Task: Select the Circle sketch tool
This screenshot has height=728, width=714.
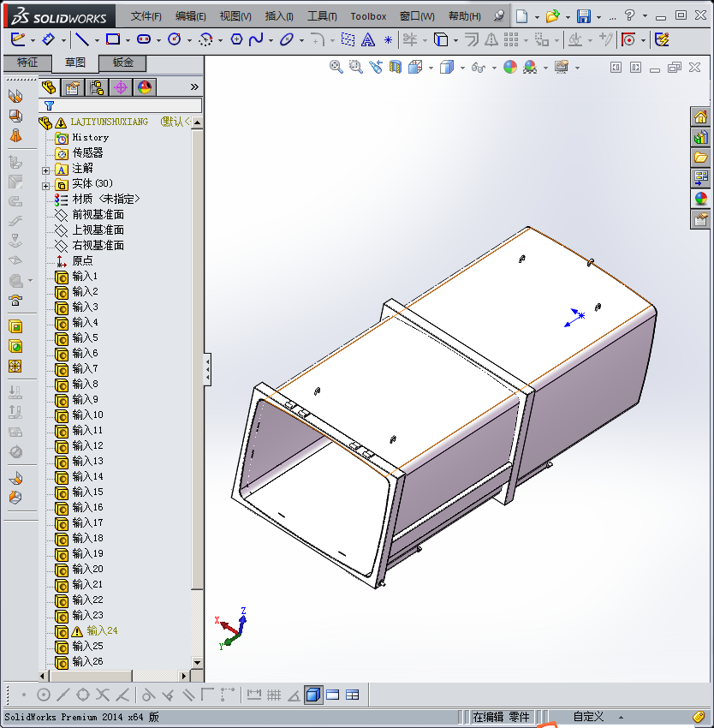Action: point(174,39)
